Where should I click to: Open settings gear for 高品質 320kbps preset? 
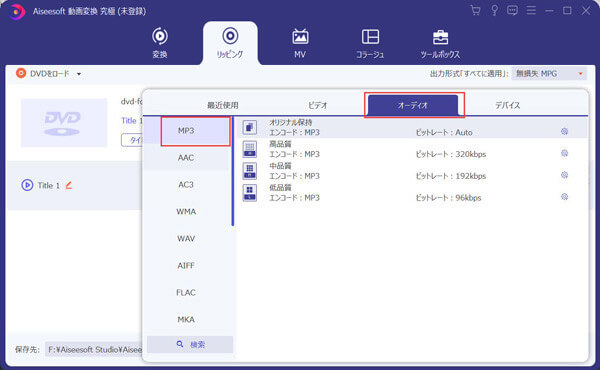(564, 153)
